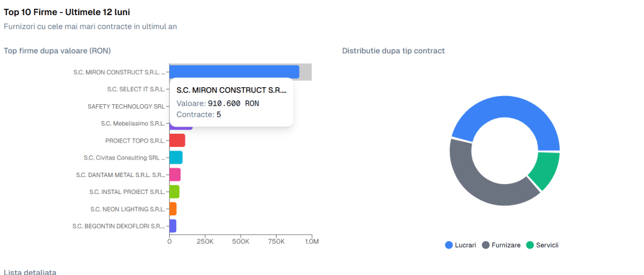Select the orange NEON LIGHTING bar

pyautogui.click(x=173, y=209)
